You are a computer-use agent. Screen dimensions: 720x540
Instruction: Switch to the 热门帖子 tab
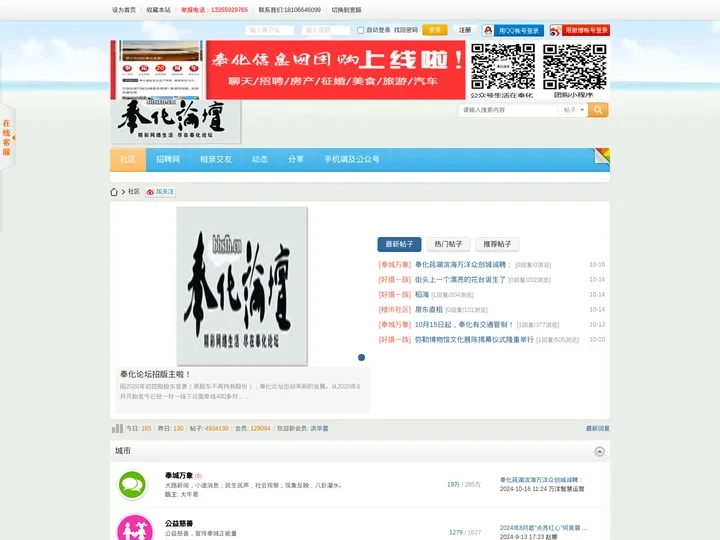[448, 244]
